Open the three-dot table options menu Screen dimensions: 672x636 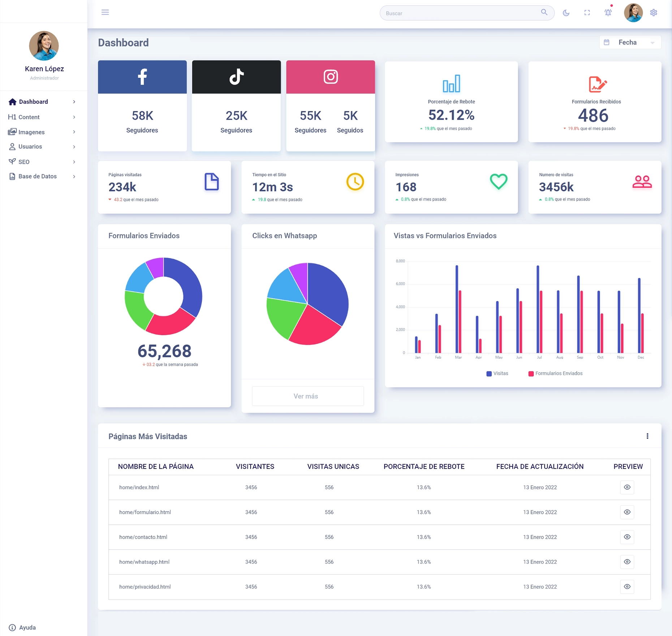647,436
